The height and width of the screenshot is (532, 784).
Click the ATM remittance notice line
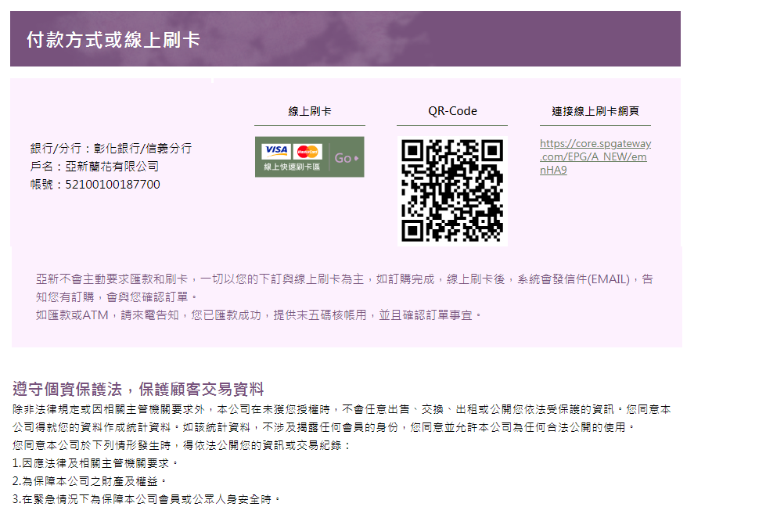click(259, 315)
